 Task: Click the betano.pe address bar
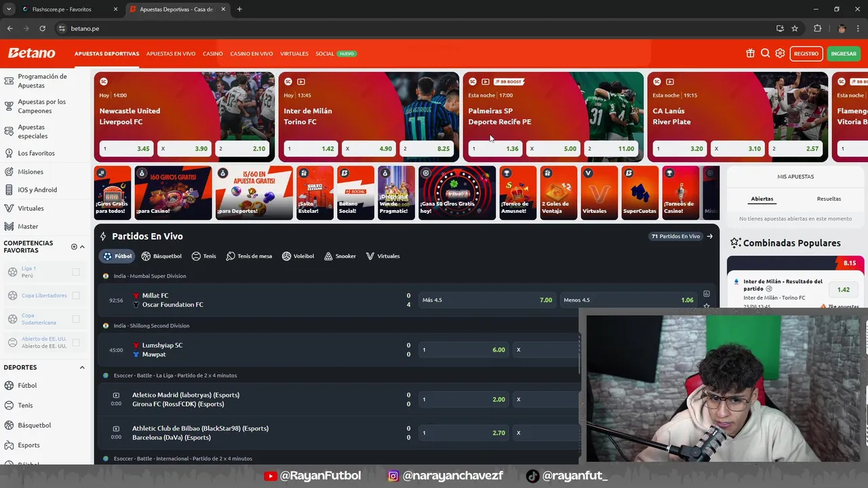pos(414,28)
